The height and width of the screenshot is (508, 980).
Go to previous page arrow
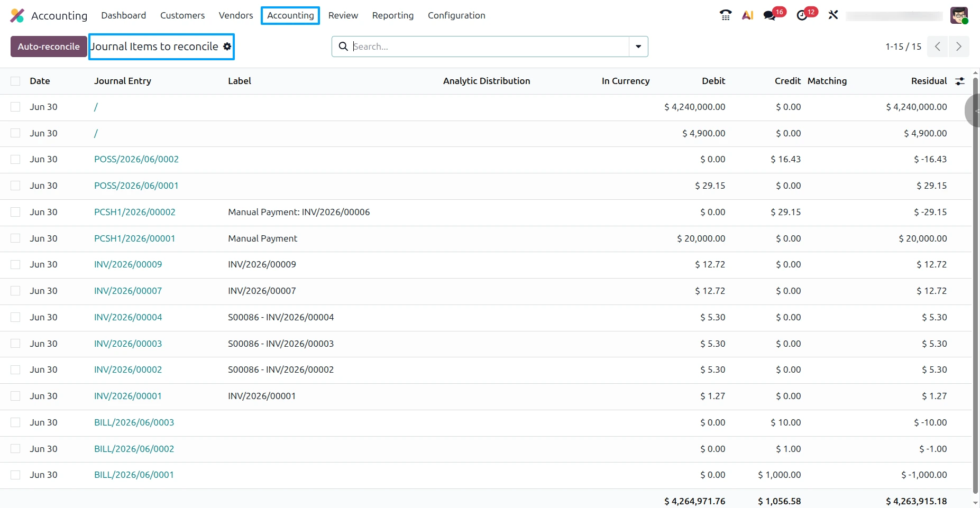click(x=938, y=47)
